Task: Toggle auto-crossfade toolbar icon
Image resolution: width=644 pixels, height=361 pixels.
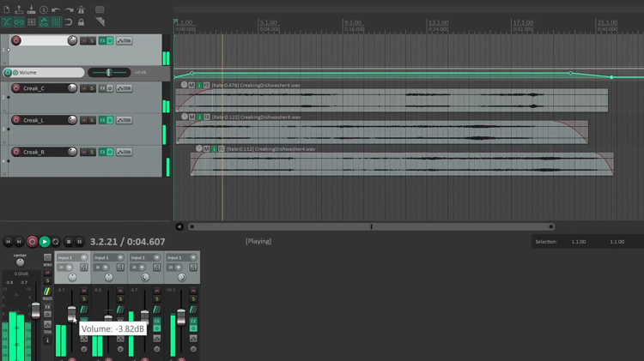Action: click(x=7, y=22)
